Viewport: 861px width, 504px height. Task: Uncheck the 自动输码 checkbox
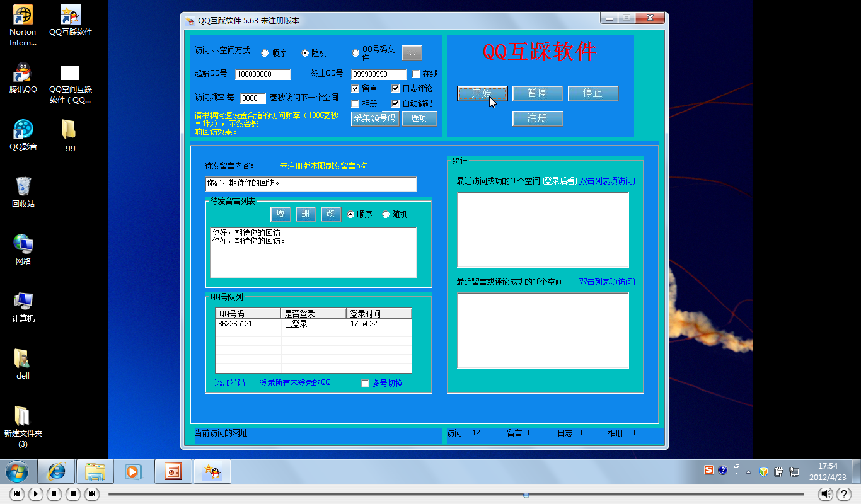click(x=396, y=104)
